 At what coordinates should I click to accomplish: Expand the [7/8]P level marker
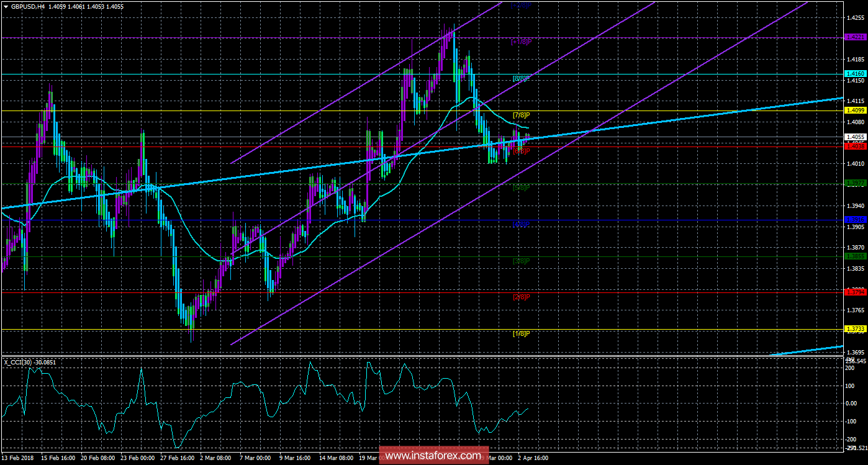click(x=520, y=114)
